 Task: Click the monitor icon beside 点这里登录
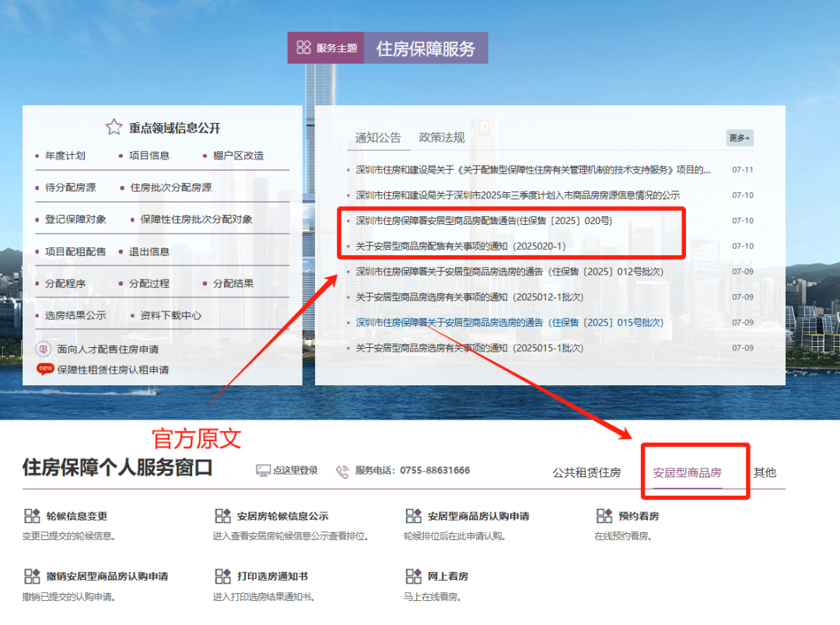(x=264, y=471)
